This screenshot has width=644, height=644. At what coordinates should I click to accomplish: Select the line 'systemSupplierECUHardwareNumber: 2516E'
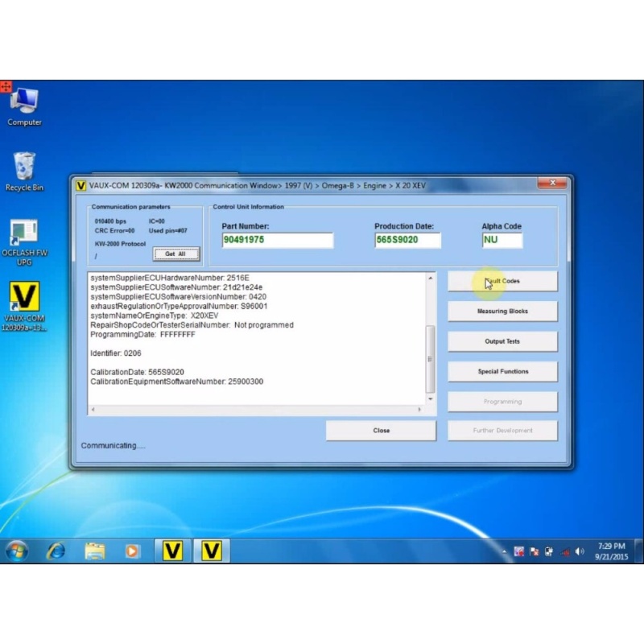tap(170, 278)
